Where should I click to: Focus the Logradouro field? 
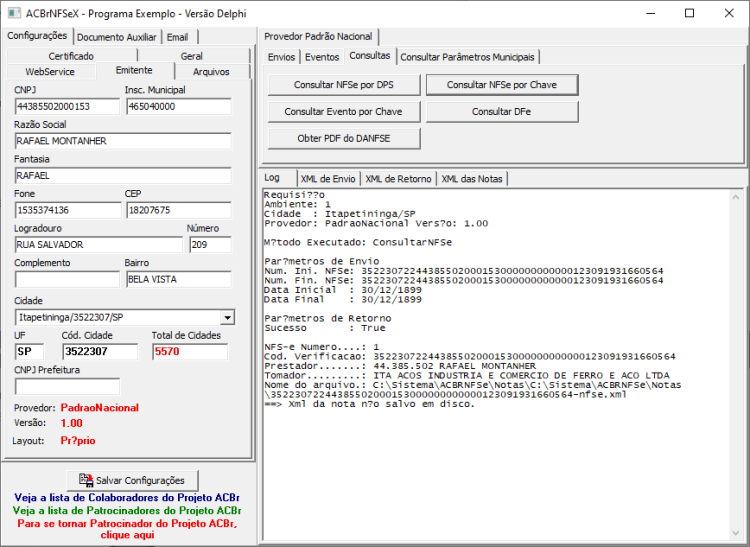click(99, 244)
